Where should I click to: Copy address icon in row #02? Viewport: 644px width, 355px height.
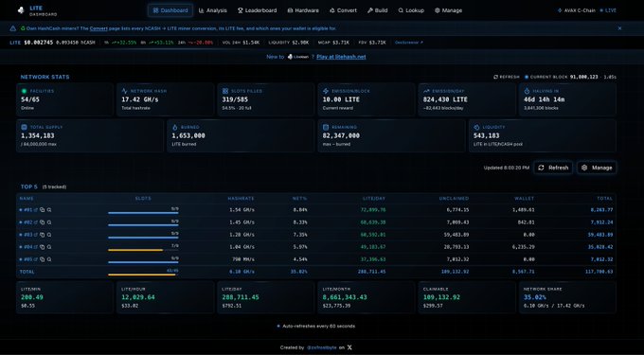click(43, 222)
